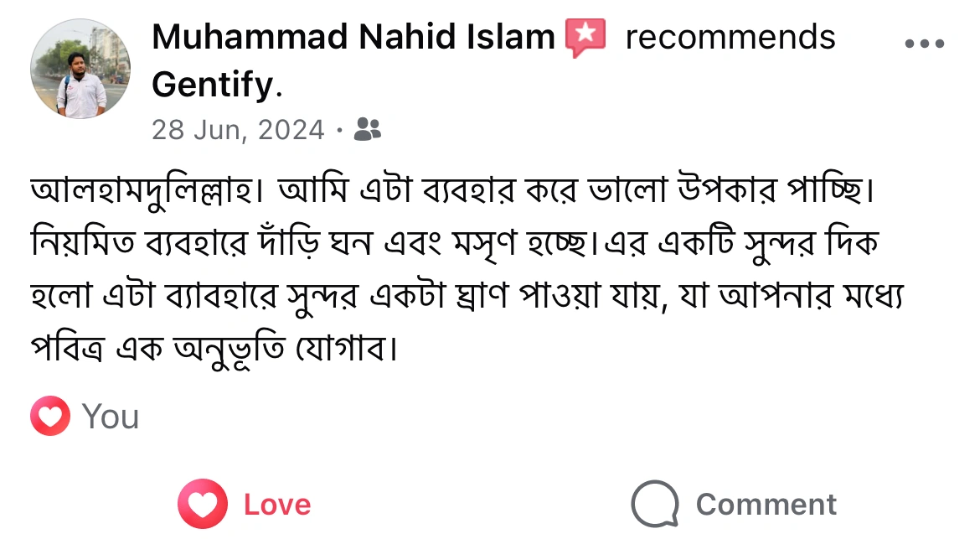The width and height of the screenshot is (980, 539).
Task: Click the Comment speech bubble icon
Action: click(x=654, y=504)
